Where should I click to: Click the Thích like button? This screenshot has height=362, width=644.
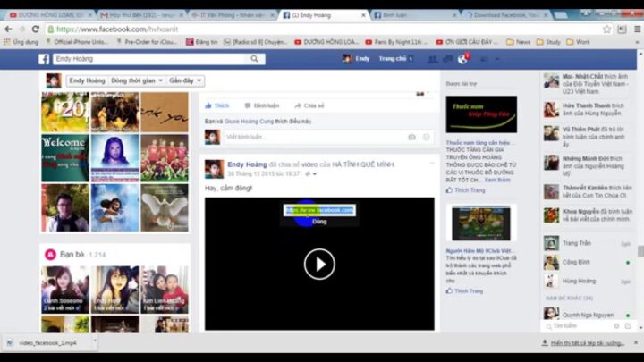(x=216, y=105)
